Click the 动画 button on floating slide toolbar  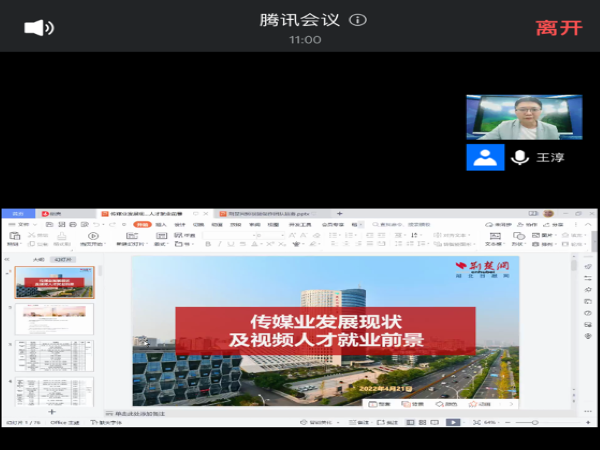(480, 404)
